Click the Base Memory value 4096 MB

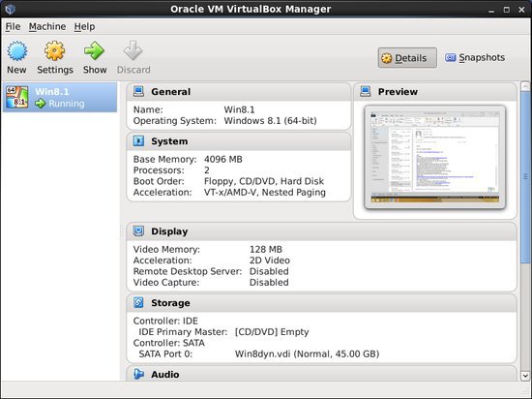pyautogui.click(x=222, y=159)
